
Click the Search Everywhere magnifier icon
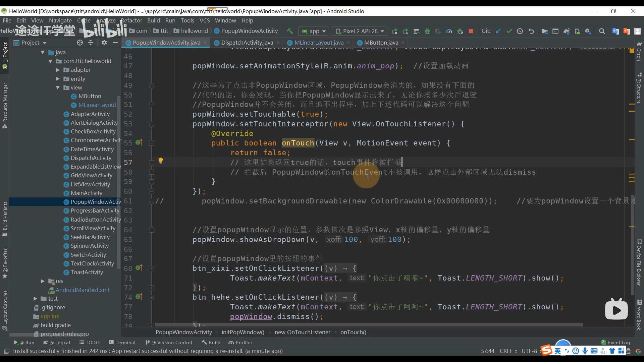point(602,31)
